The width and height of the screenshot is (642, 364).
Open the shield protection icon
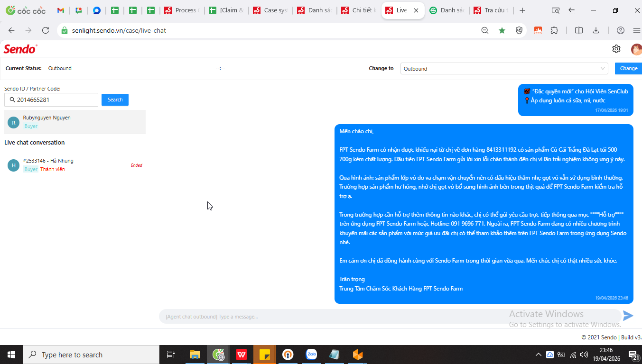pos(519,30)
